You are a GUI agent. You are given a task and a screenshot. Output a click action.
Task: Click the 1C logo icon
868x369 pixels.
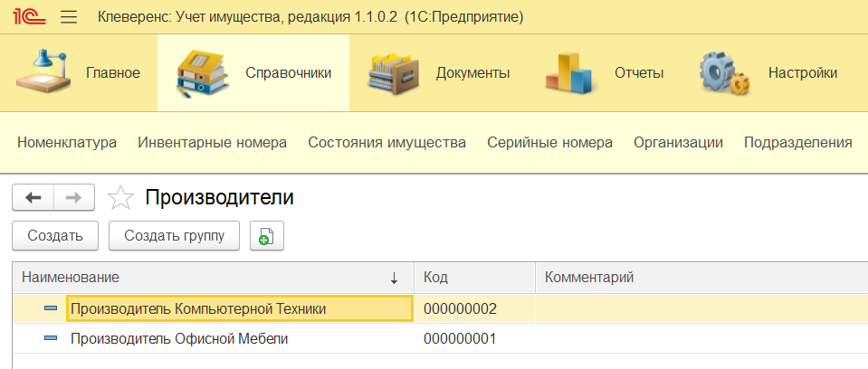tap(29, 17)
